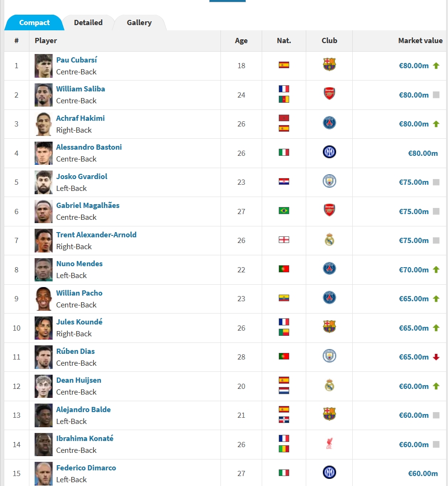Sort the list by Age column

(241, 41)
